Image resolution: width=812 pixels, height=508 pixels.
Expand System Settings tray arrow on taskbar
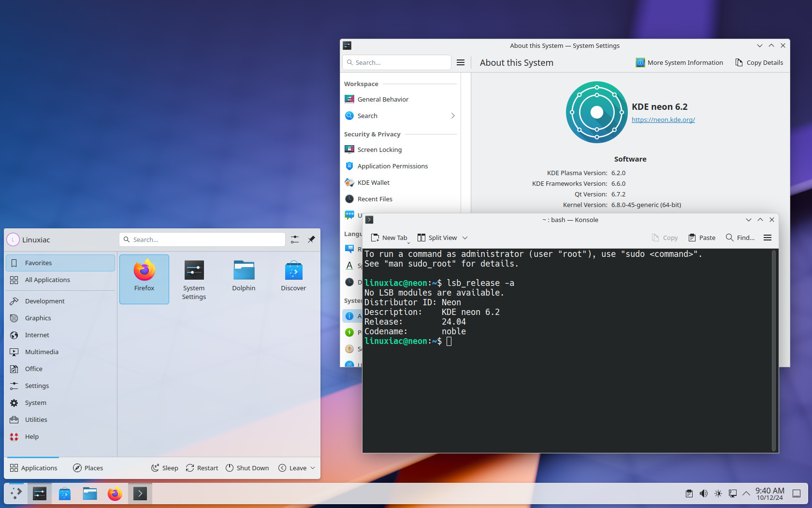[x=746, y=493]
